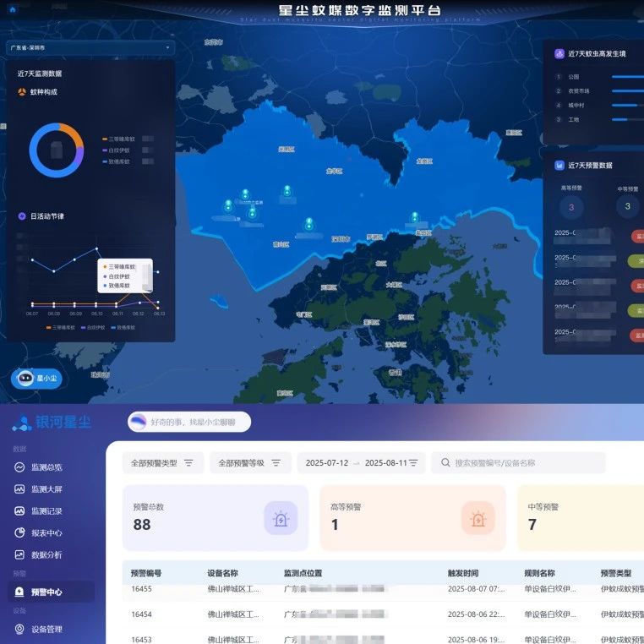The width and height of the screenshot is (644, 644).
Task: Click the 公园 habitat progress bar
Action: coord(628,77)
